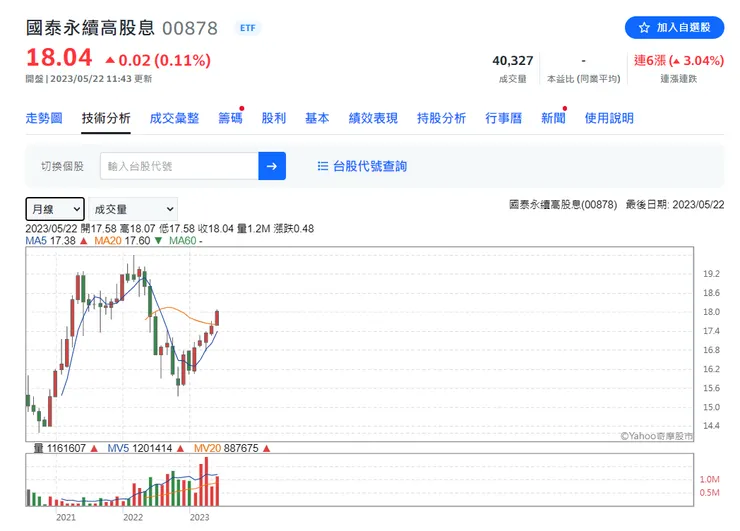
Task: Click the 2022 x-axis label
Action: (133, 518)
